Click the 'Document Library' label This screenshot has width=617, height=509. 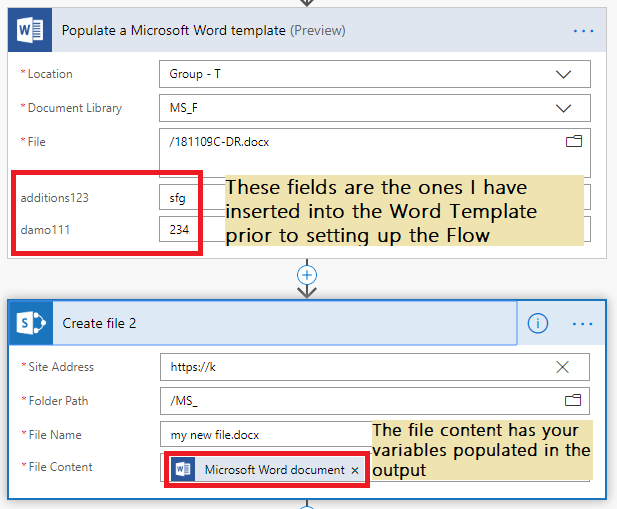coord(75,108)
